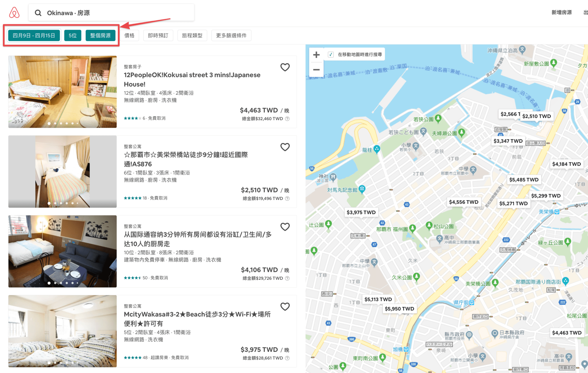
Task: Zoom out the map with minus button
Action: click(x=316, y=70)
